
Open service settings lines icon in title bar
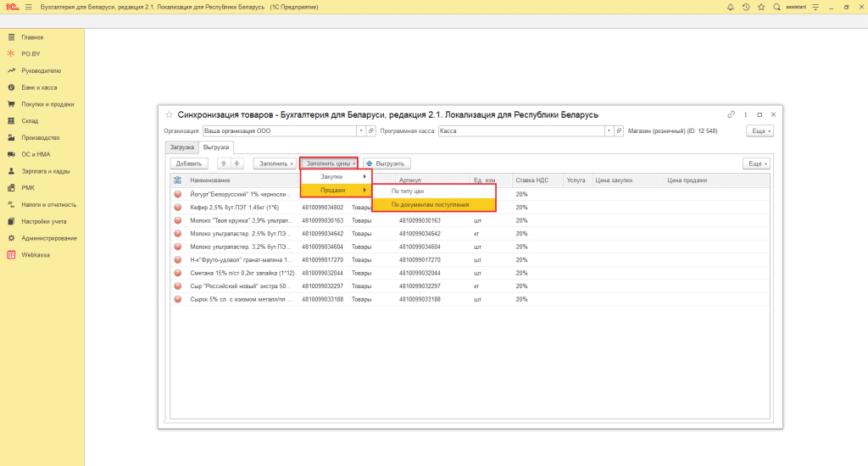point(815,7)
